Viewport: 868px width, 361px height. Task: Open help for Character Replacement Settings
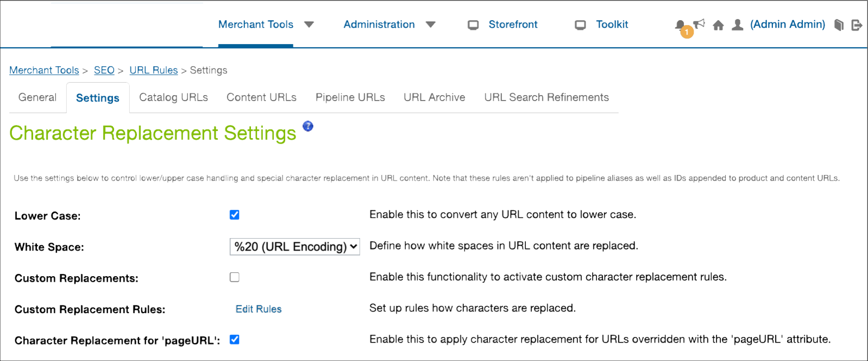pos(308,126)
